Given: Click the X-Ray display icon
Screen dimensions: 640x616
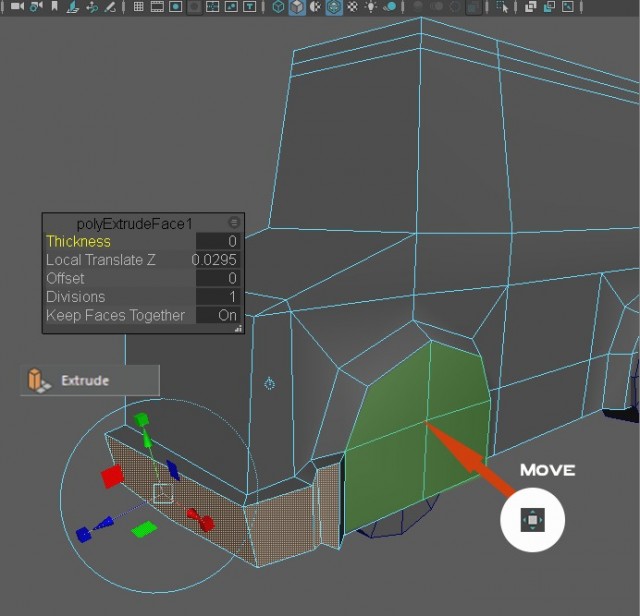Looking at the screenshot, I should pyautogui.click(x=530, y=7).
